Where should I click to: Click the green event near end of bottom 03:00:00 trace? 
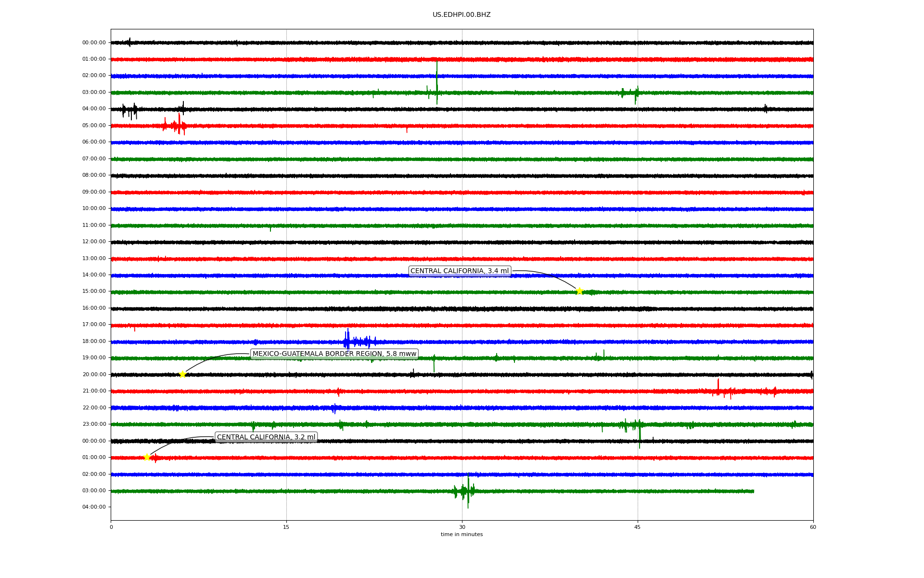pyautogui.click(x=467, y=491)
